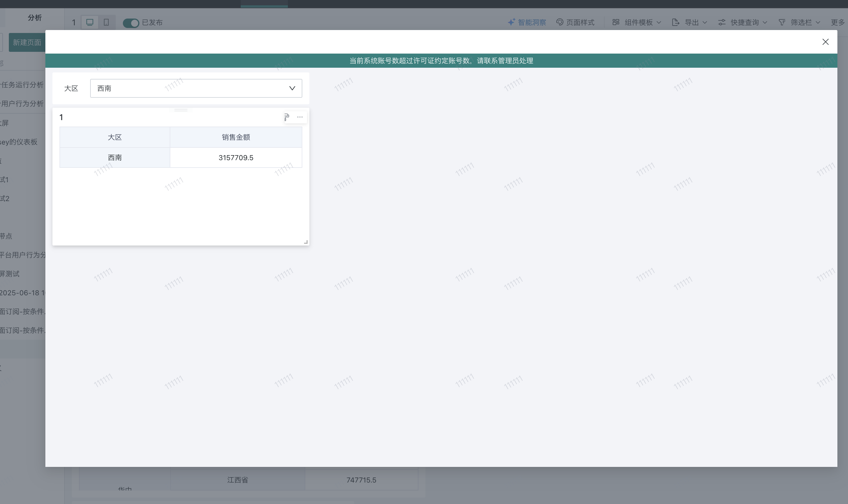Click the 新建页面 button

point(27,42)
